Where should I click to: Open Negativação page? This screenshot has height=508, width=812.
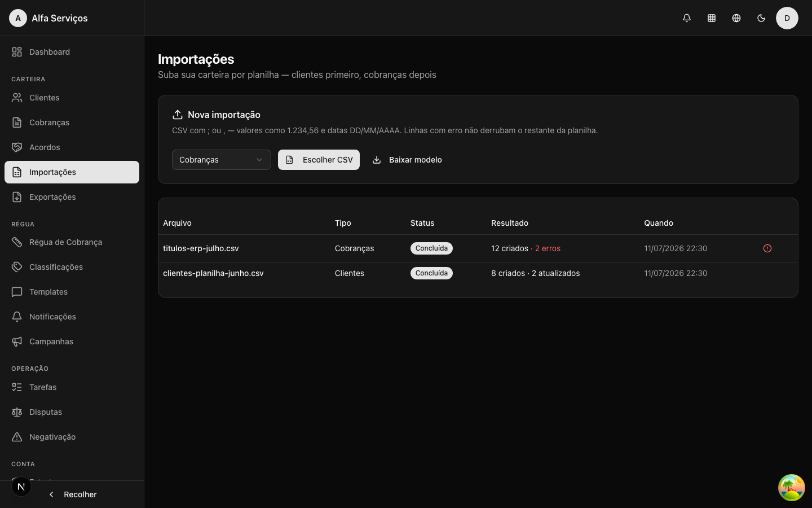72,437
